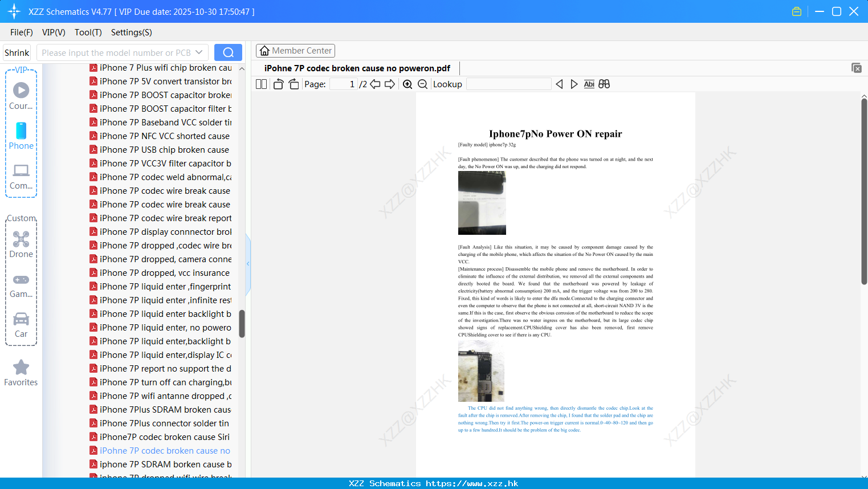Click the XZZ logo in title bar

pos(14,11)
